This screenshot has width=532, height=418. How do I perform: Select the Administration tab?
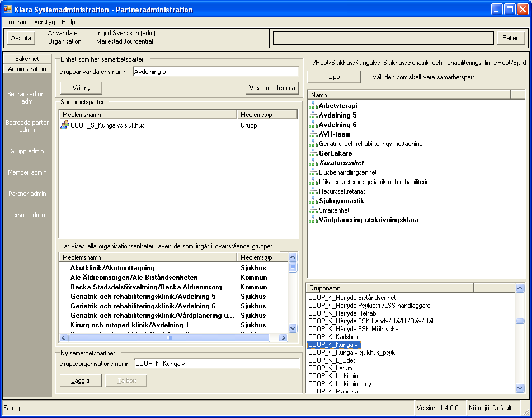click(x=27, y=69)
